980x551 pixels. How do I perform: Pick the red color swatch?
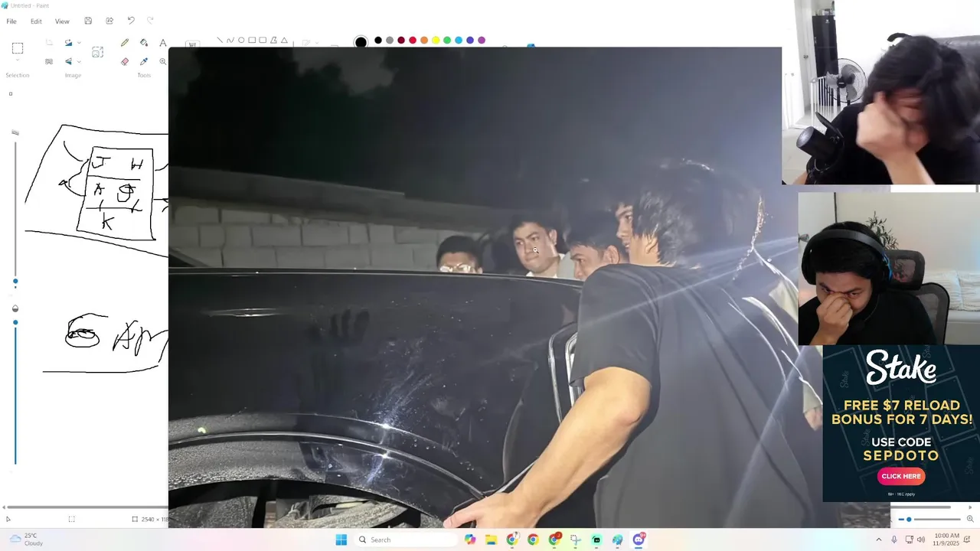click(413, 40)
